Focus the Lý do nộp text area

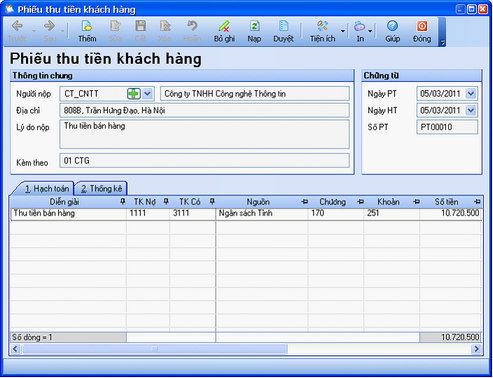[204, 134]
